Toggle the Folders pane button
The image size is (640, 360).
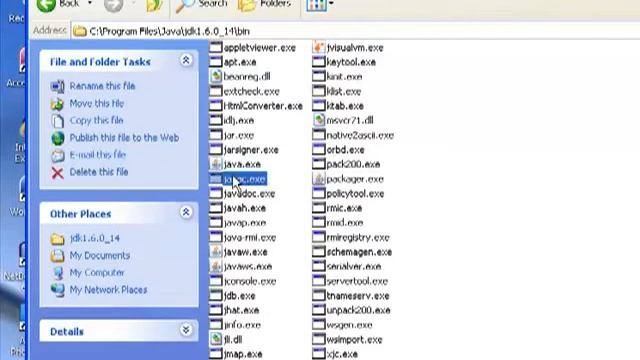(x=264, y=4)
